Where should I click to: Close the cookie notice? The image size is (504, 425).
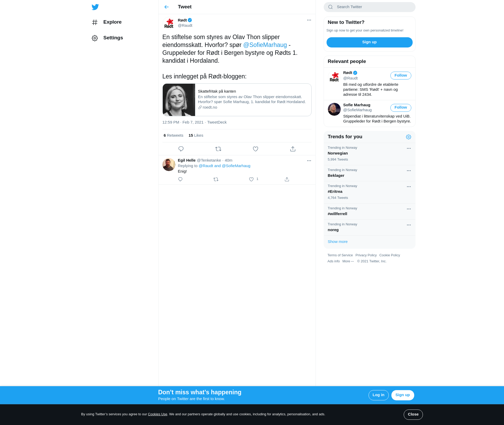413,415
